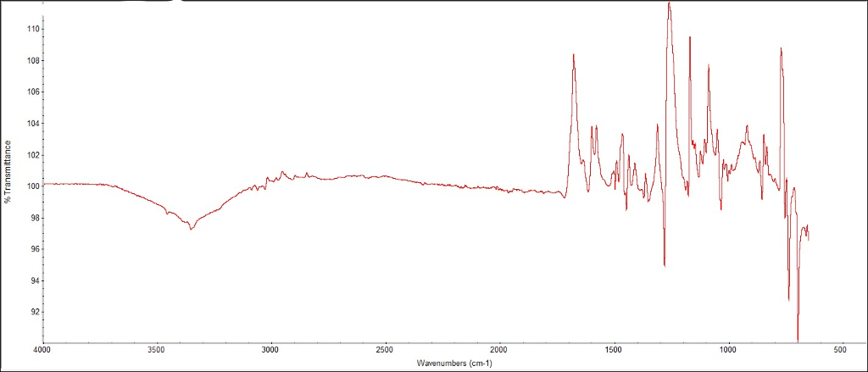Click the 1500 x-axis tick label

click(614, 351)
